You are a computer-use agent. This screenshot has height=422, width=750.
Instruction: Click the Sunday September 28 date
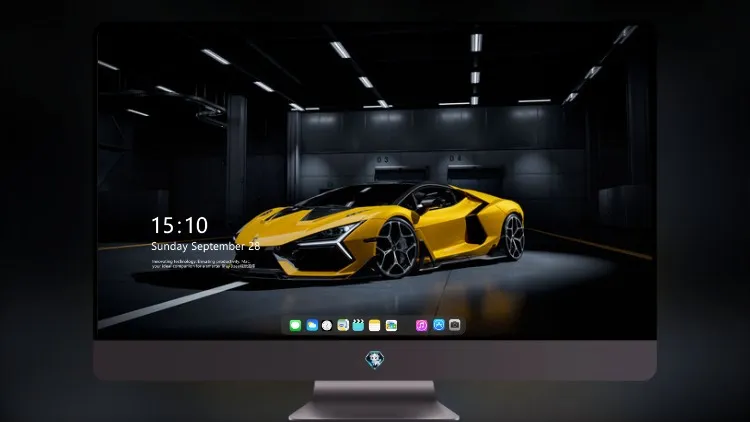[206, 246]
